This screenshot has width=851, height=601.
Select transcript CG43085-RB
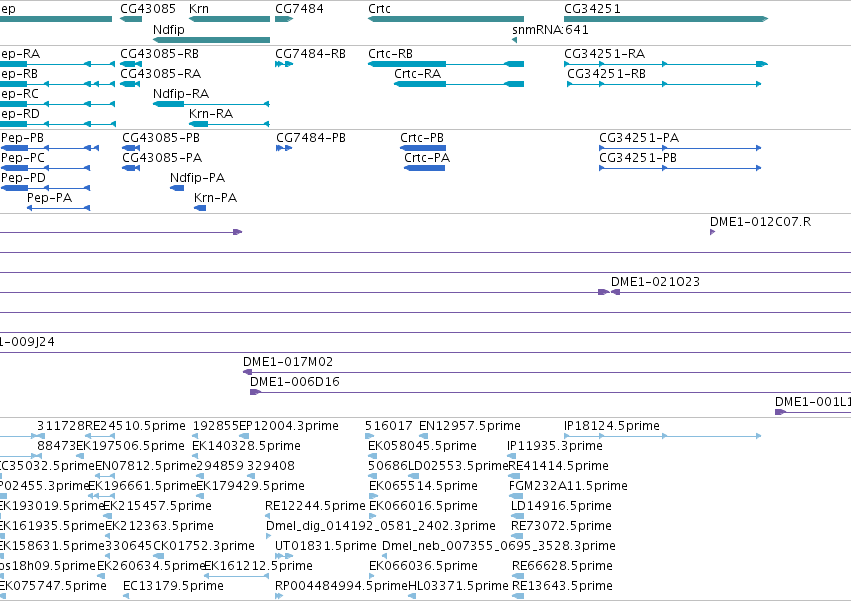[160, 54]
